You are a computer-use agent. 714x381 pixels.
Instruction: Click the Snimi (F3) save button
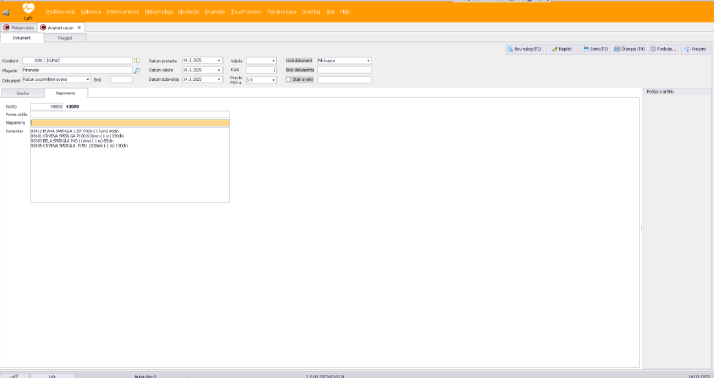coord(596,49)
